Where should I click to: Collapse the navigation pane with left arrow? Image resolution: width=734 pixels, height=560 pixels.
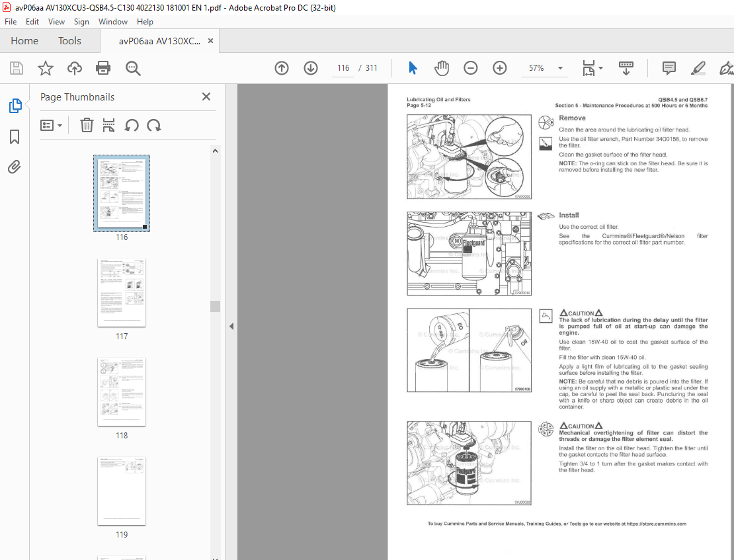[x=231, y=327]
